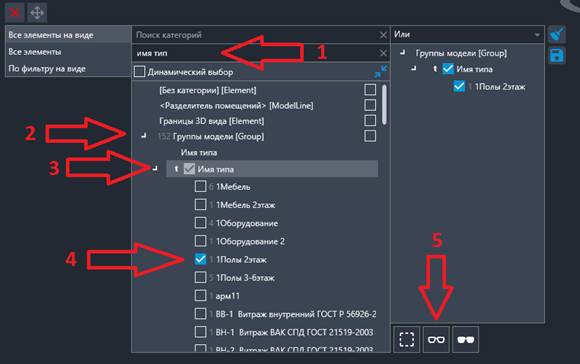Click the red X close icon
This screenshot has height=364, width=580.
tap(14, 13)
